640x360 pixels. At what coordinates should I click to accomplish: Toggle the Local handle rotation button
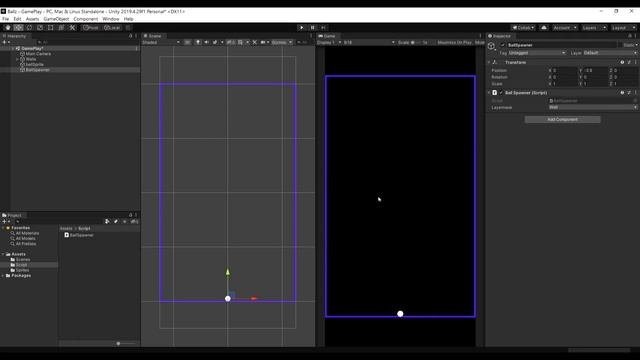pyautogui.click(x=111, y=28)
